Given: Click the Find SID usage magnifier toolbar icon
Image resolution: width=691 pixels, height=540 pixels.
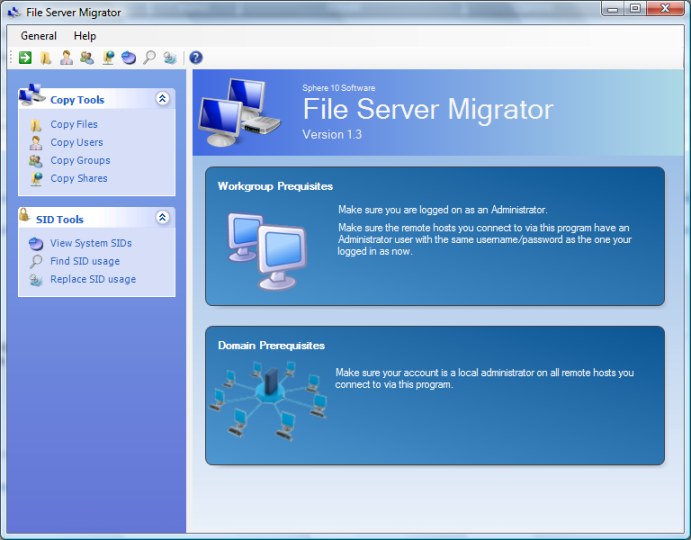Looking at the screenshot, I should point(149,58).
